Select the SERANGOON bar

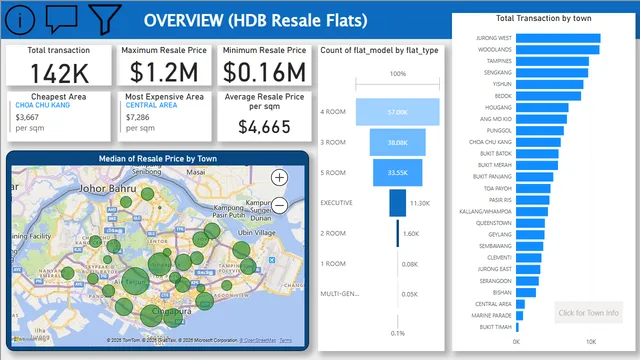[527, 281]
